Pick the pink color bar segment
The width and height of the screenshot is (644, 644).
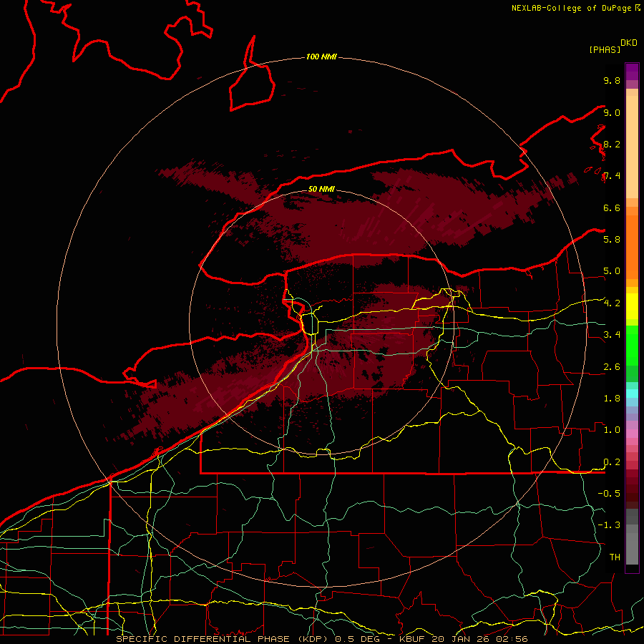point(632,434)
